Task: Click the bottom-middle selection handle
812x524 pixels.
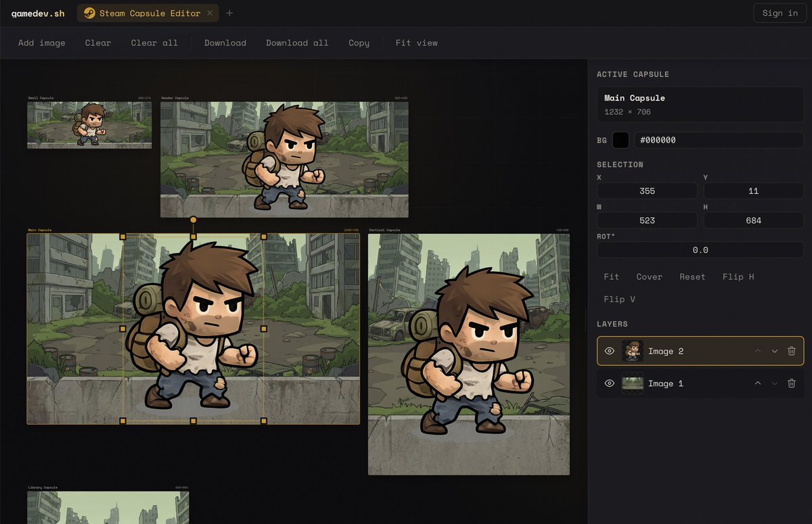Action: click(x=193, y=421)
